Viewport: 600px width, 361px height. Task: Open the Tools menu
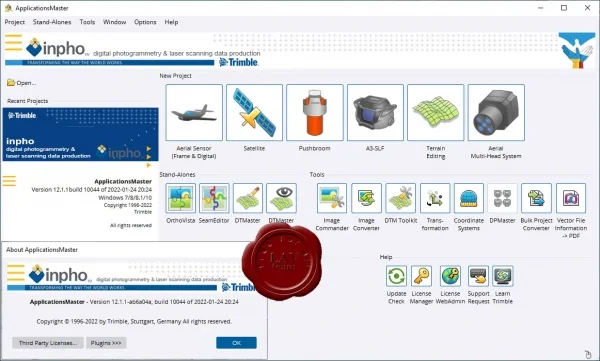pyautogui.click(x=87, y=22)
